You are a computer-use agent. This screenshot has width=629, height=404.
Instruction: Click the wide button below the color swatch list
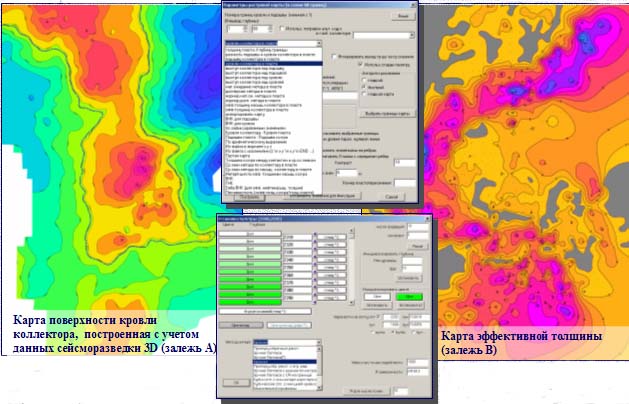pyautogui.click(x=265, y=311)
